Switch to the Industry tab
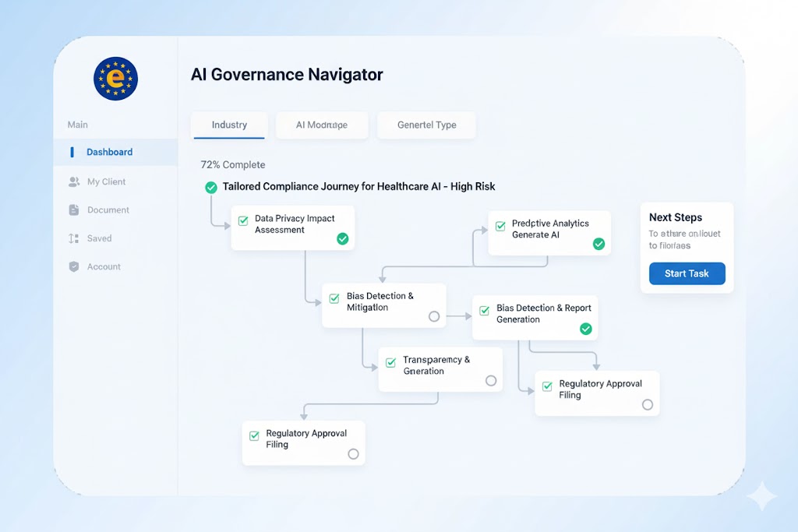 tap(229, 125)
